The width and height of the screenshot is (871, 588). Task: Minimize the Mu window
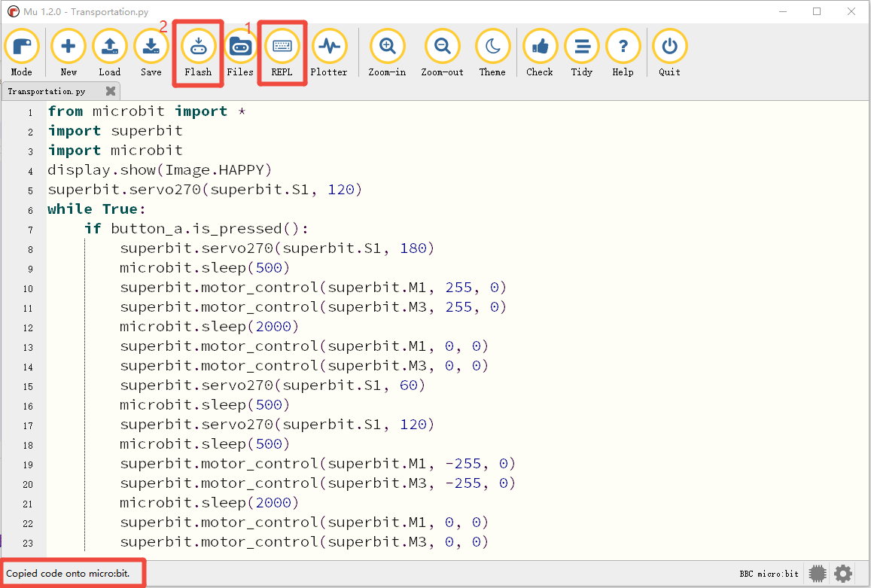pyautogui.click(x=783, y=11)
